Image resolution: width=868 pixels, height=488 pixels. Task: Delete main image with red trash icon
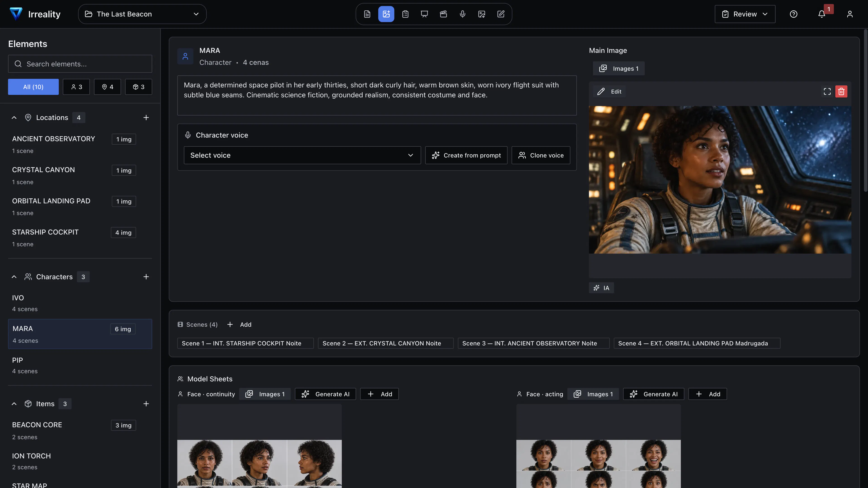(841, 91)
